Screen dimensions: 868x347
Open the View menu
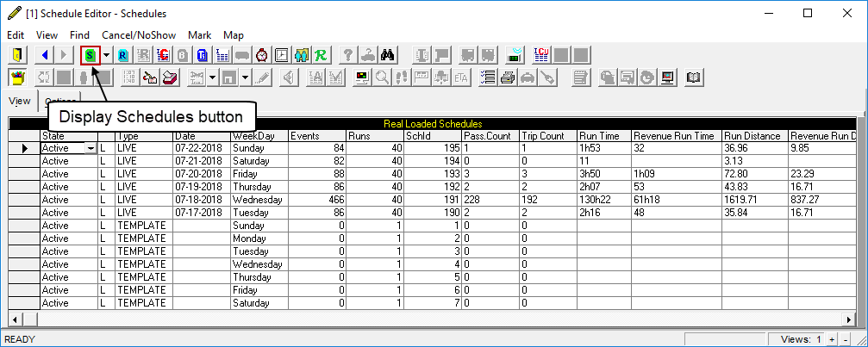47,34
